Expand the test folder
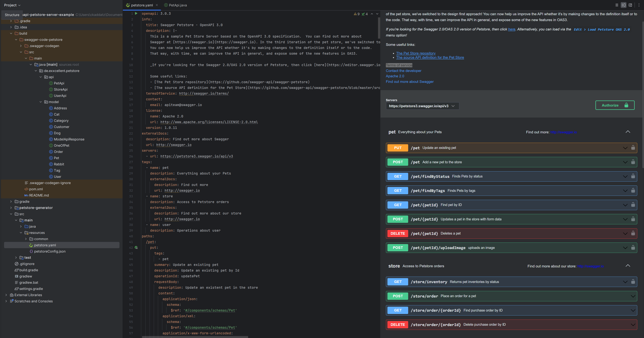Screen dimensions: 644x338 coord(16,258)
